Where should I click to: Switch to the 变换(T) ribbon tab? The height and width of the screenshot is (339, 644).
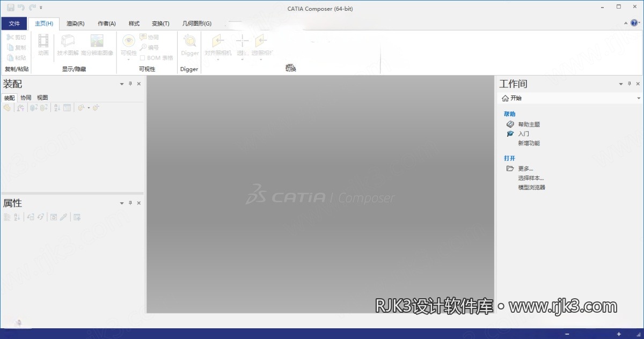coord(160,24)
